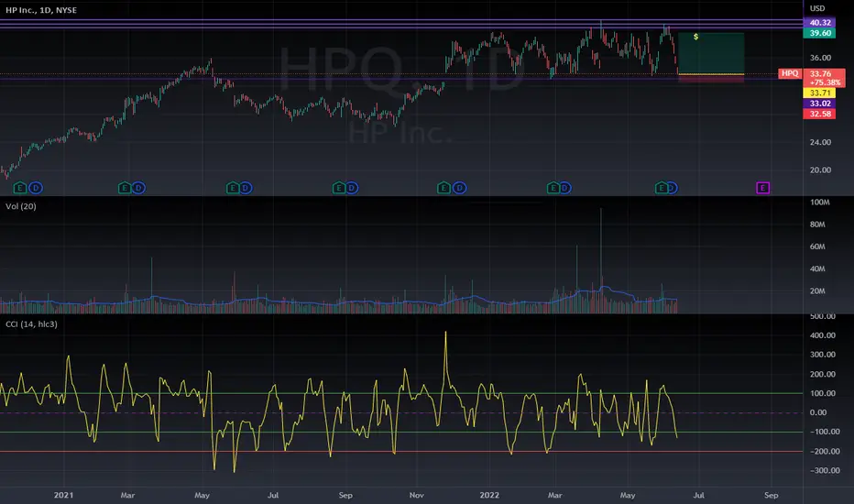Click the 2022 label on time axis
This screenshot has width=854, height=504.
click(x=489, y=495)
